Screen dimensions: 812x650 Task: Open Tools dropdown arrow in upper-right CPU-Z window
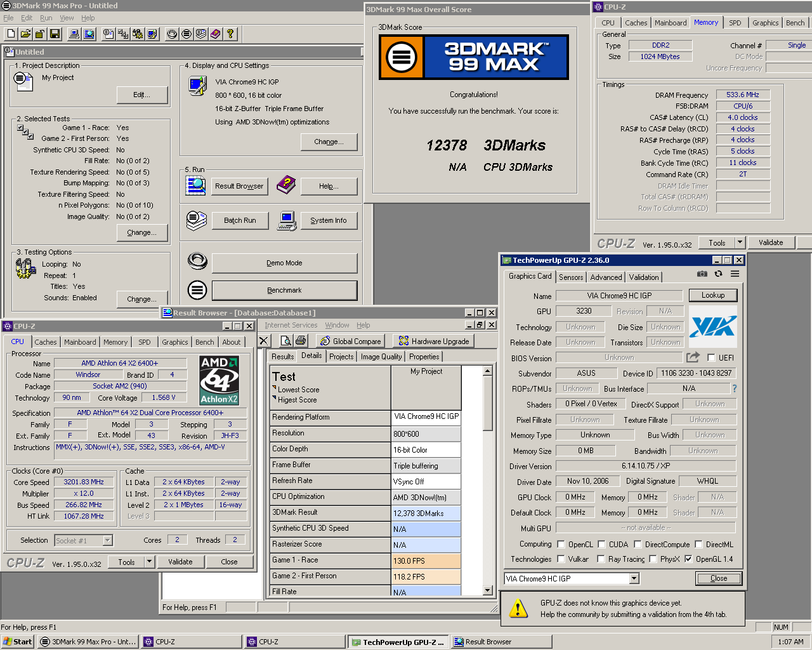click(740, 242)
